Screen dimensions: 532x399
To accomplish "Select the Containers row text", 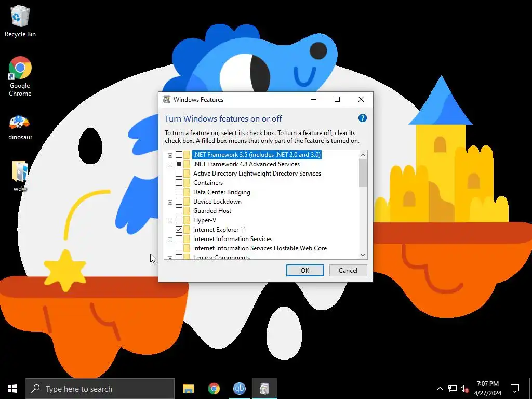I will (208, 182).
